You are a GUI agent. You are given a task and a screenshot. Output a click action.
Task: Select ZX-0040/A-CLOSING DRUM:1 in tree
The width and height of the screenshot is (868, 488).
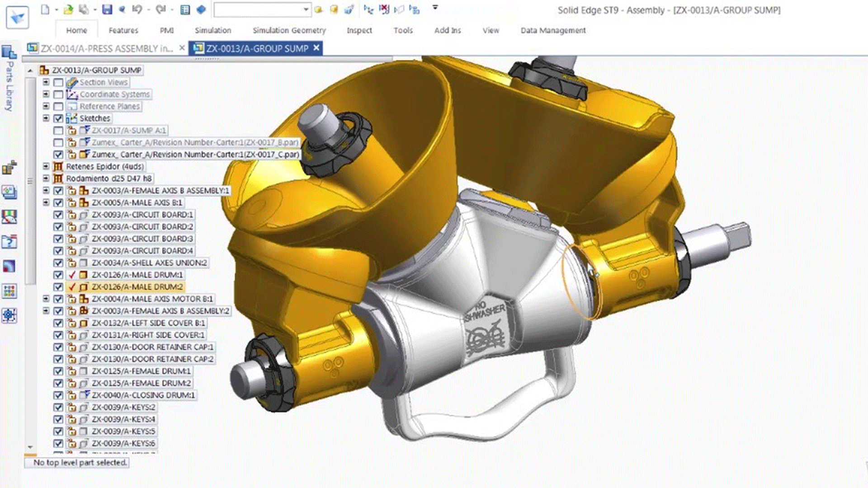pos(143,395)
